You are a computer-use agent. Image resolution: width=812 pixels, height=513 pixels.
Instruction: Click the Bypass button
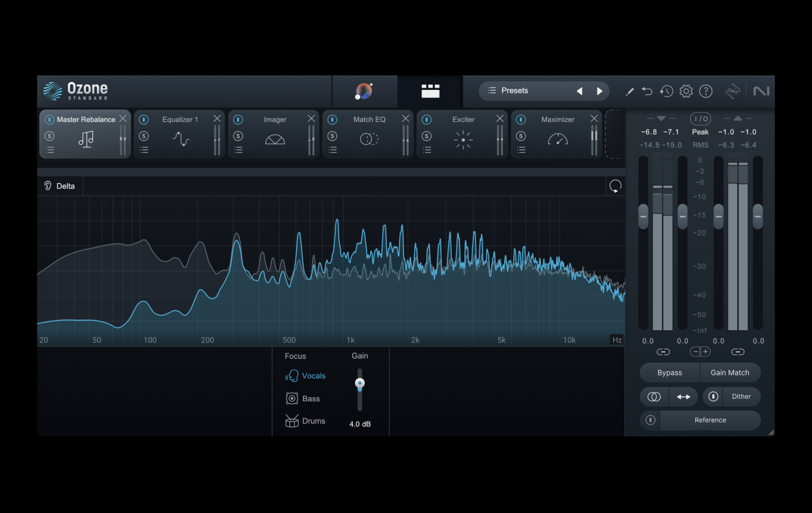tap(670, 373)
